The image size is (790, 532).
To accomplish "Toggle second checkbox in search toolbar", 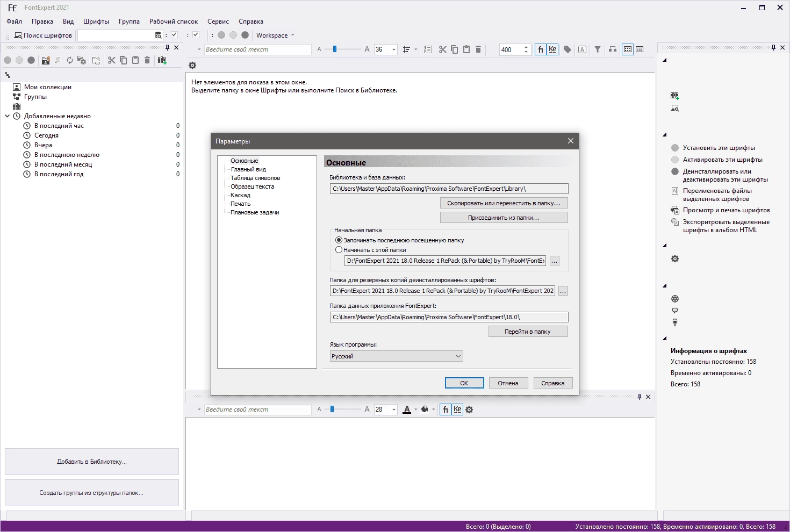I will pyautogui.click(x=196, y=35).
